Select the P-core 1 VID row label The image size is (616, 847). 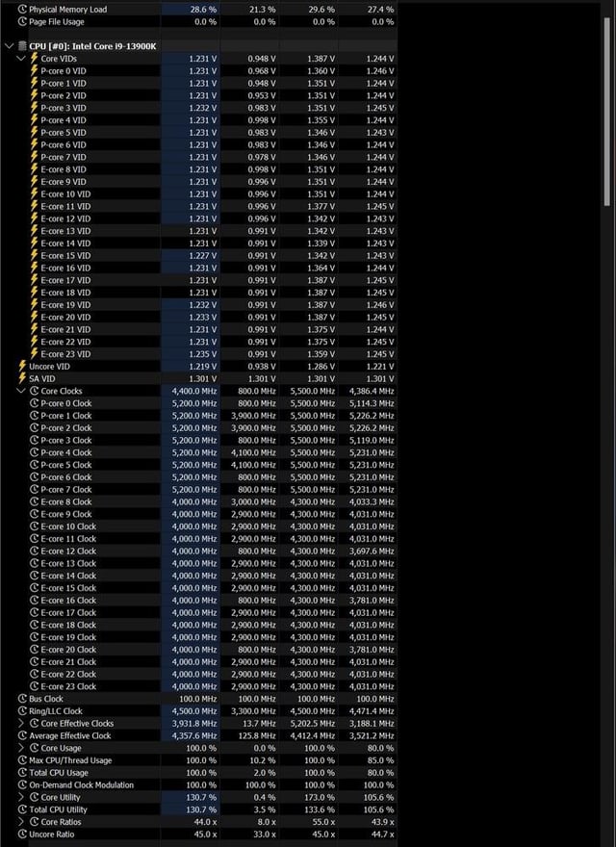pos(64,83)
